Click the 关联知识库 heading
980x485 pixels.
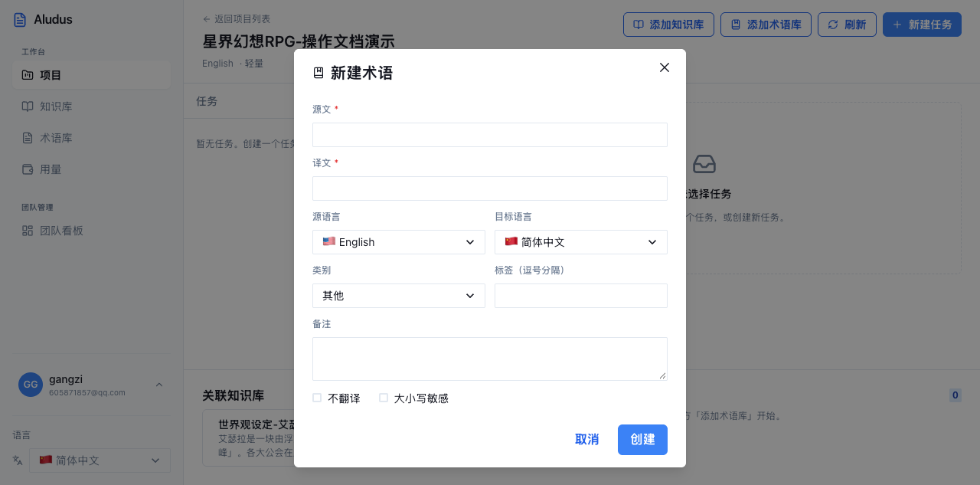[234, 395]
